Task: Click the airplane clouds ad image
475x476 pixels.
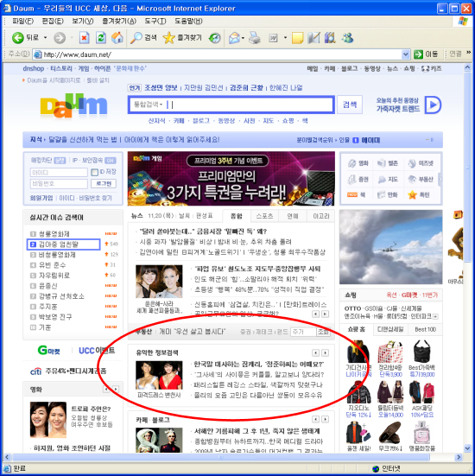Action: click(390, 247)
